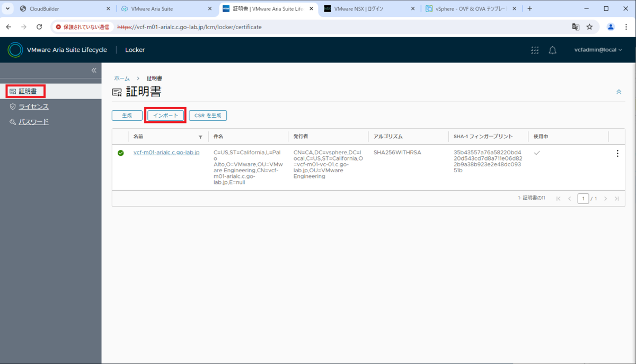Open the Chrome three-dot menu
This screenshot has height=364, width=636.
point(626,27)
